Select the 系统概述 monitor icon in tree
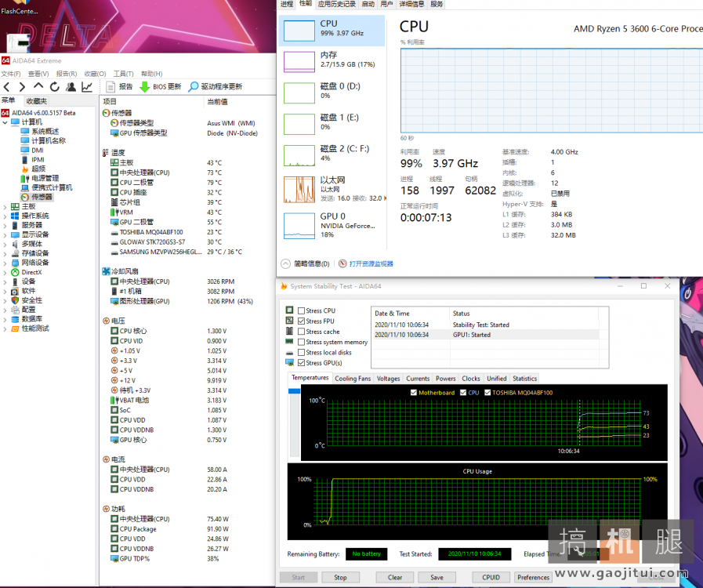 coord(25,132)
